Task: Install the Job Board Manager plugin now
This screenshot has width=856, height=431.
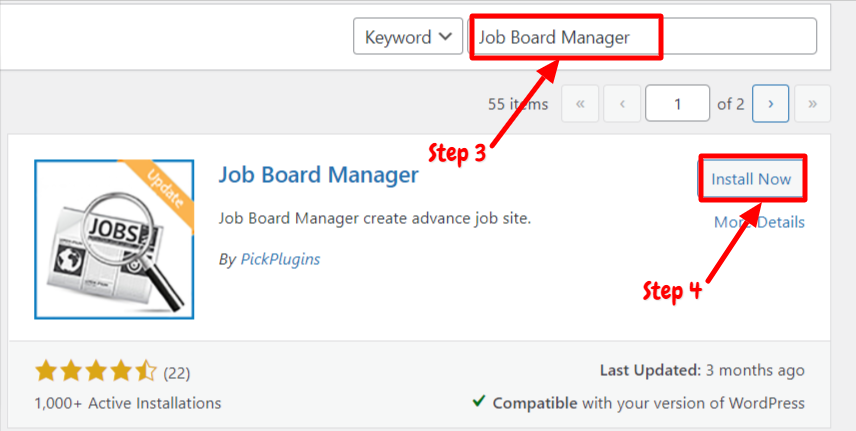Action: pos(751,179)
